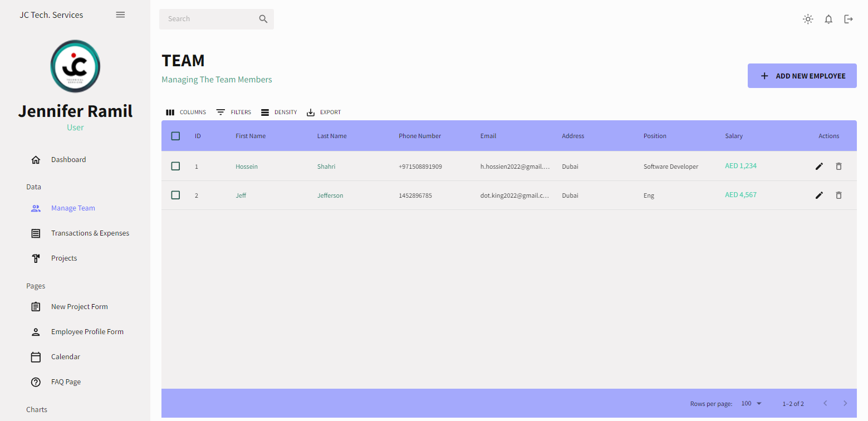Viewport: 868px width, 421px height.
Task: Open notifications bell icon
Action: (x=828, y=19)
